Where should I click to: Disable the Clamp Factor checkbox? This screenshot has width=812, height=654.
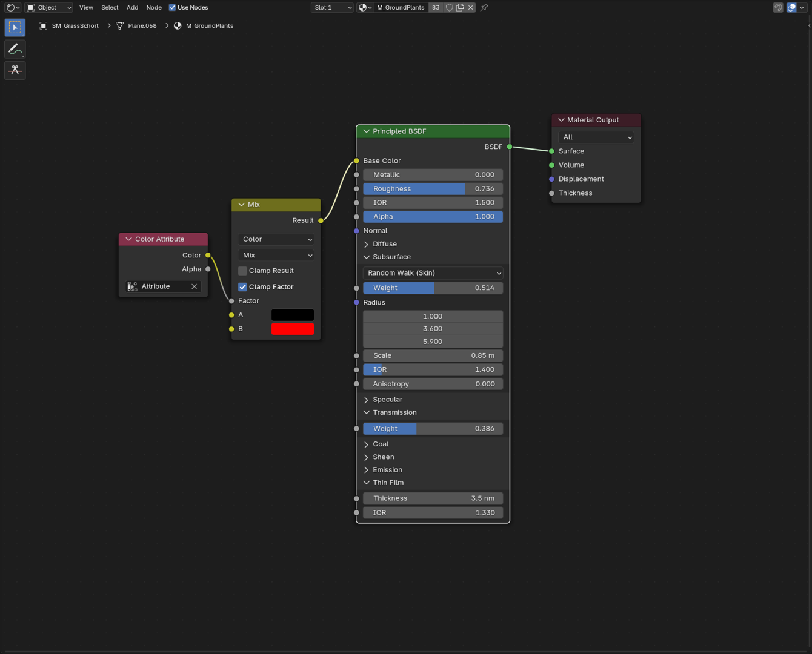(242, 287)
